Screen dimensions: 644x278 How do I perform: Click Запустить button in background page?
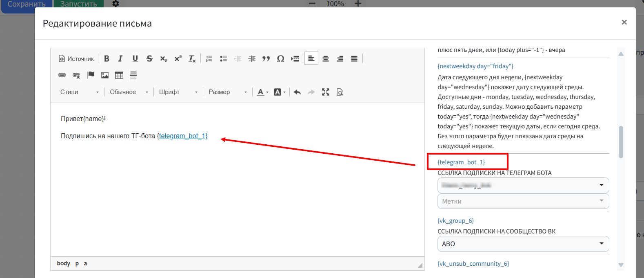click(79, 4)
